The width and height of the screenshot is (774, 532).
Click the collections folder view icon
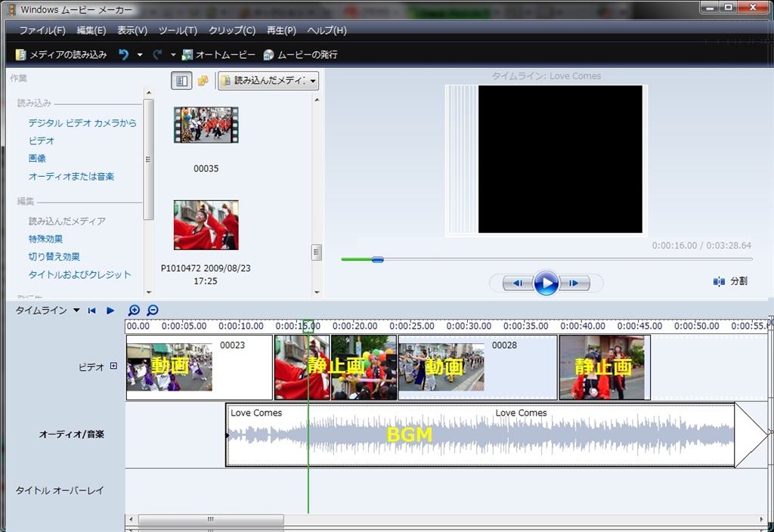(203, 80)
